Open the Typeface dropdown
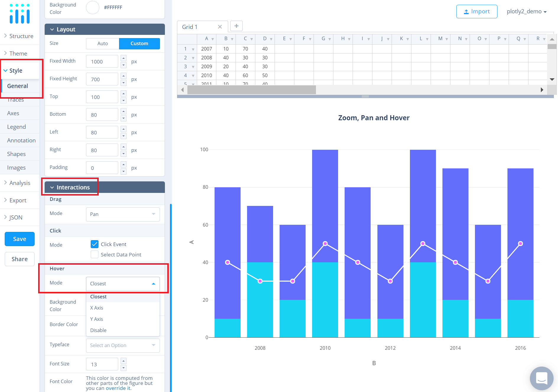The image size is (558, 392). pyautogui.click(x=123, y=345)
